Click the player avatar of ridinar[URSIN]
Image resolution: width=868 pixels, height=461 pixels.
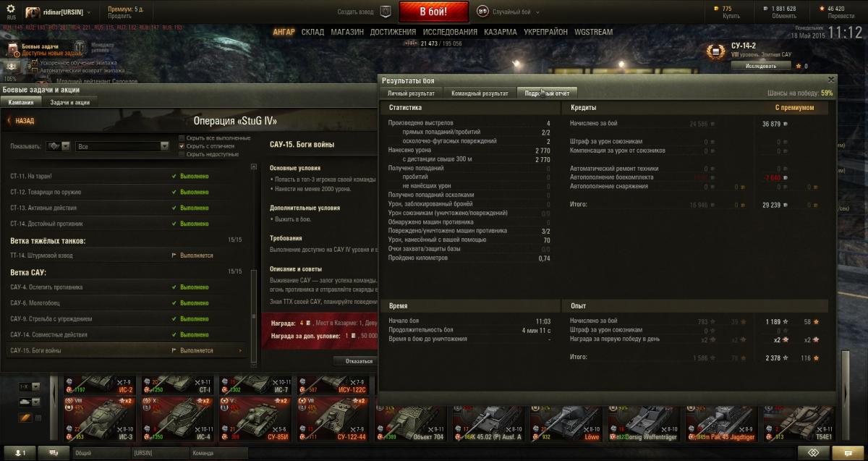coord(33,13)
